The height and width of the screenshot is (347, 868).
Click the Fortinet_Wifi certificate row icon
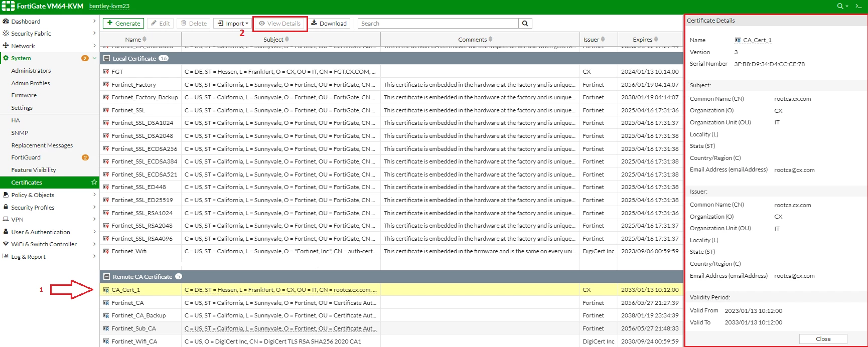point(106,251)
